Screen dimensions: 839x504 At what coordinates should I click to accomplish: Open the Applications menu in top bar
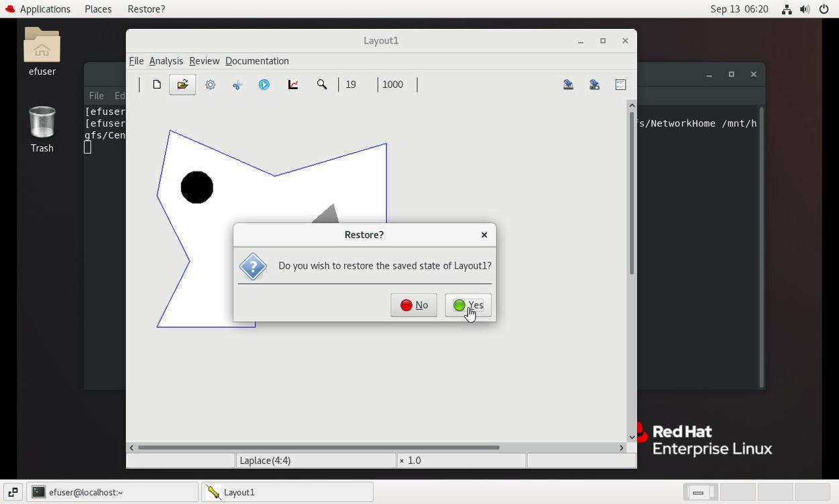point(38,9)
